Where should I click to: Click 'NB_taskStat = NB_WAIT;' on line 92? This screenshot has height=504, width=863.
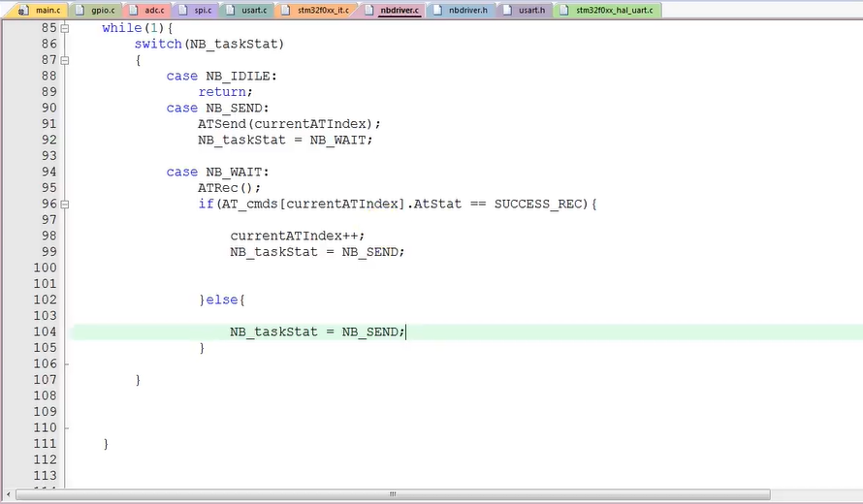coord(286,140)
